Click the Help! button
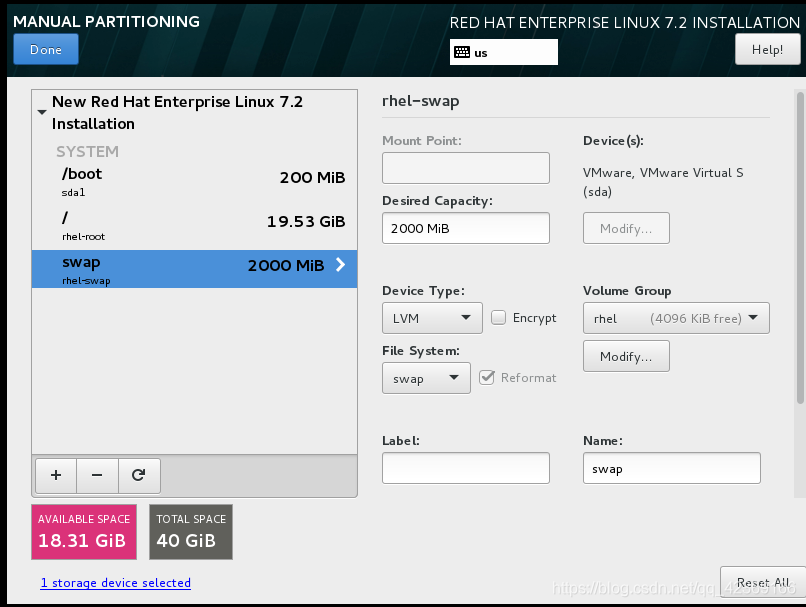Image resolution: width=806 pixels, height=607 pixels. (x=767, y=49)
